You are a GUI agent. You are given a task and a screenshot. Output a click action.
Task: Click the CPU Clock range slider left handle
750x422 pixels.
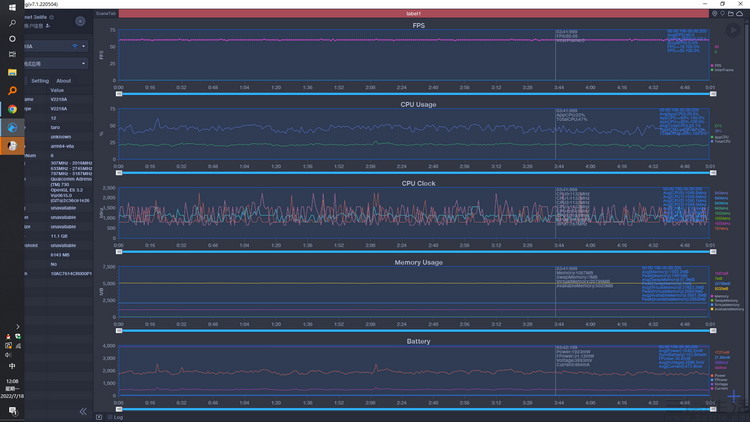click(119, 252)
